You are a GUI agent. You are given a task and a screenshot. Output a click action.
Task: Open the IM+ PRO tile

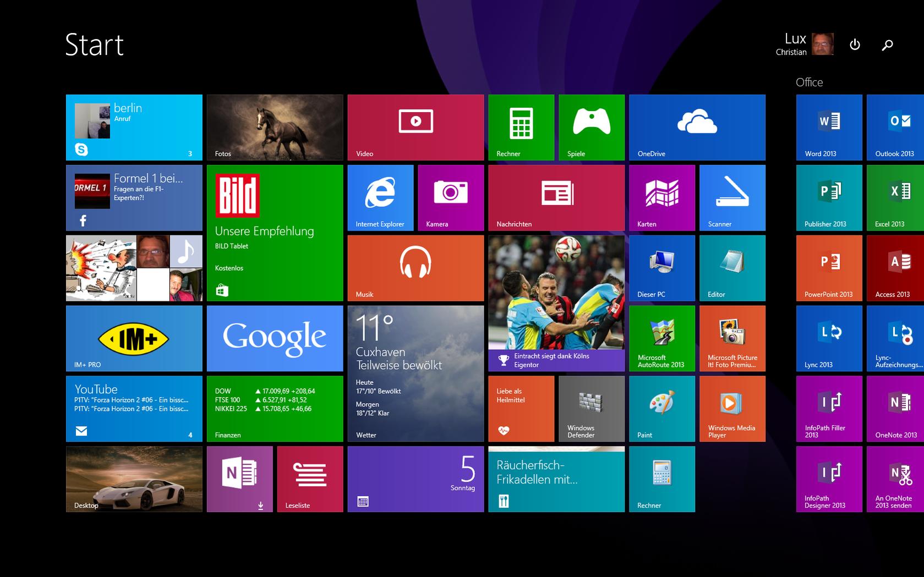pyautogui.click(x=134, y=339)
